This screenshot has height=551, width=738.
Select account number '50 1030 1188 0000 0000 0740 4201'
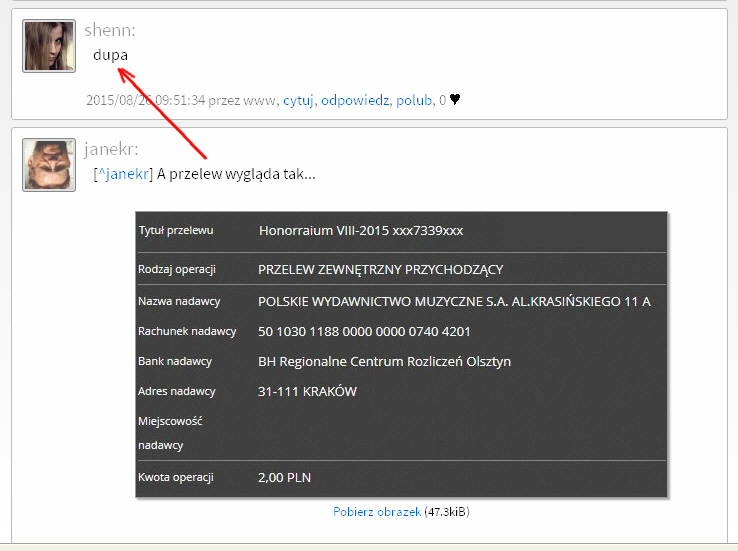tap(364, 332)
